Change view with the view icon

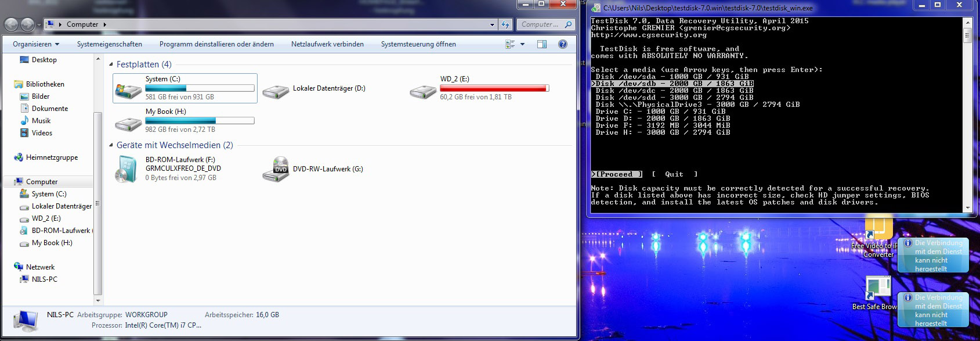coord(510,44)
